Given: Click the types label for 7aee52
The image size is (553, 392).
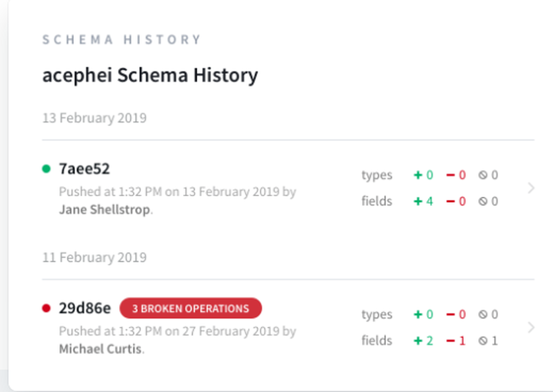Looking at the screenshot, I should coord(377,175).
